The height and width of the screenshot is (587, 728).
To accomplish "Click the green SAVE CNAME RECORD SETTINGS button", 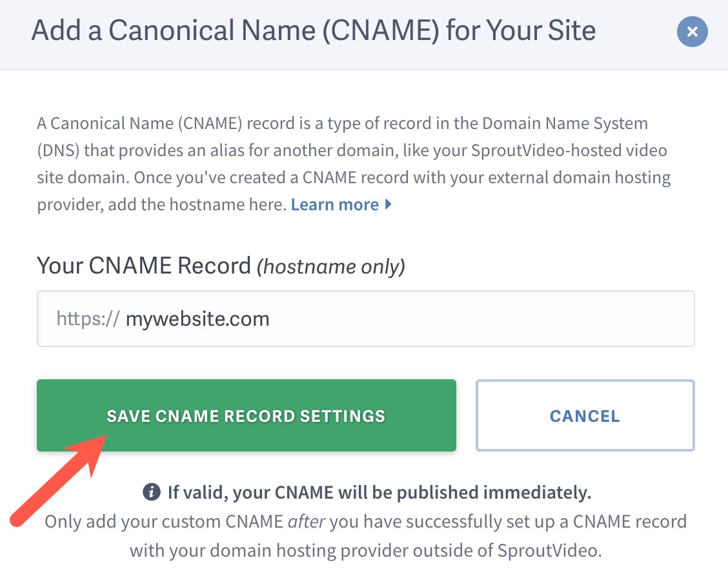I will (x=247, y=415).
